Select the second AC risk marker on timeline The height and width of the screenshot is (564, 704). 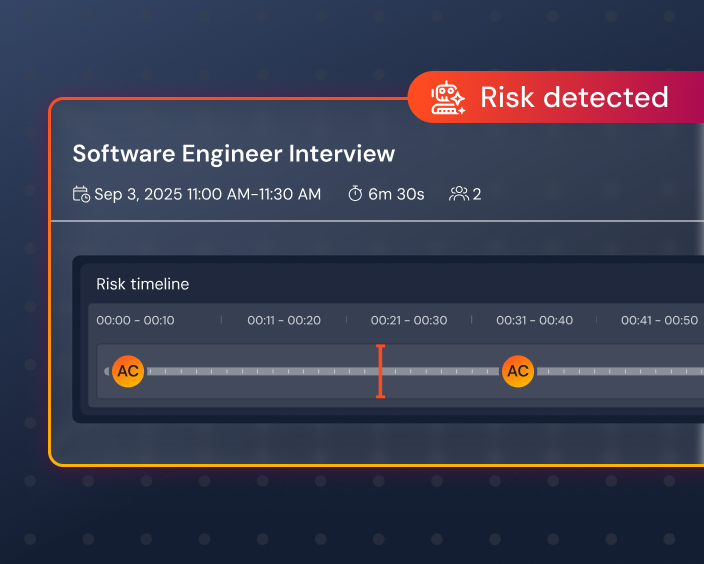click(x=517, y=371)
